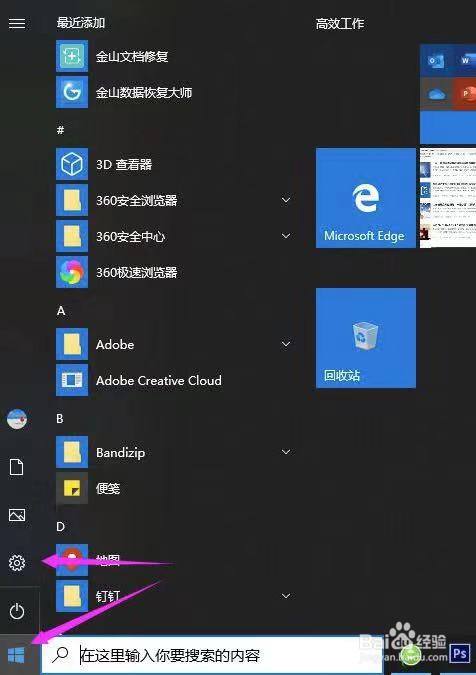Image resolution: width=476 pixels, height=675 pixels.
Task: Open Documents icon in Start sidebar
Action: tap(17, 467)
